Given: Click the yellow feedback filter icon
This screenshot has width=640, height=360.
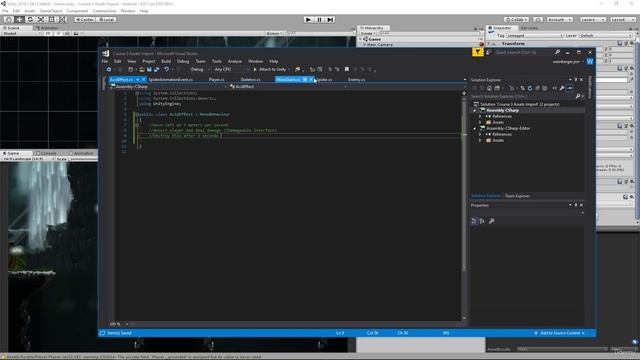Looking at the screenshot, I should (478, 52).
